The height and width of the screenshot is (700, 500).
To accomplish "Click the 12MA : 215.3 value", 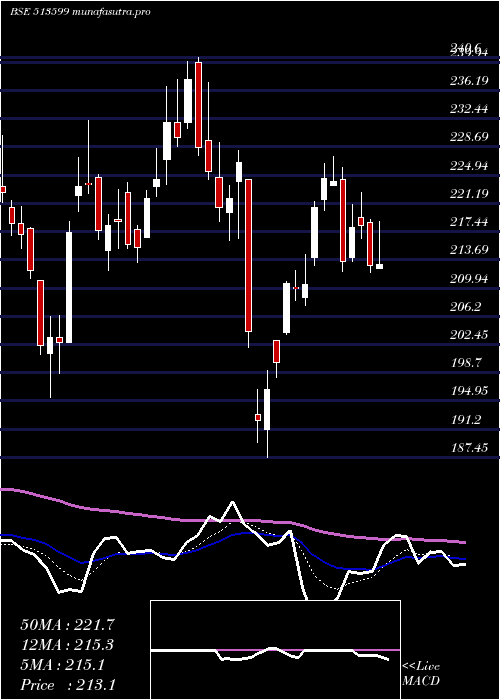I will click(x=67, y=645).
